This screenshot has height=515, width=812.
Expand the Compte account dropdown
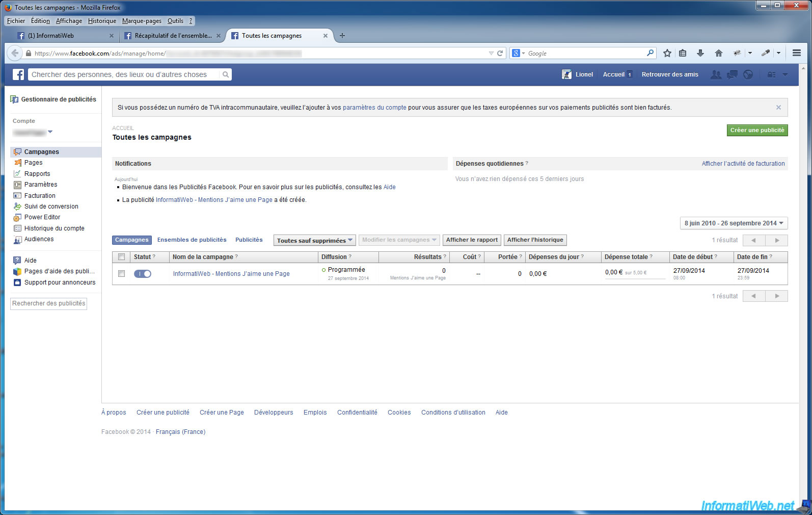click(50, 132)
